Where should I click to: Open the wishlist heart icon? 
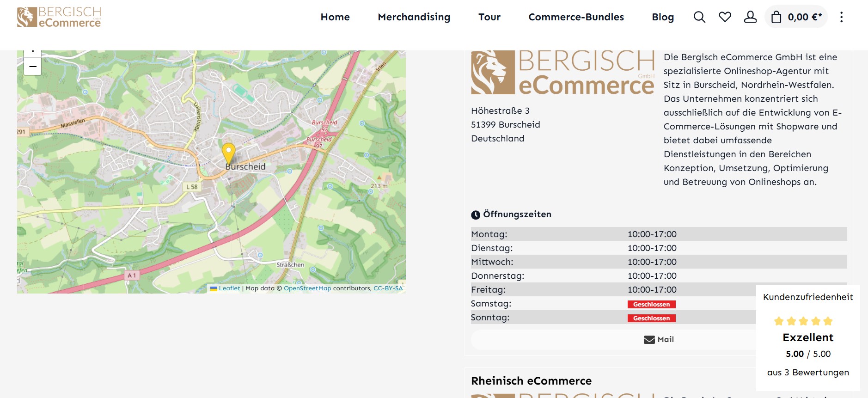click(x=725, y=17)
